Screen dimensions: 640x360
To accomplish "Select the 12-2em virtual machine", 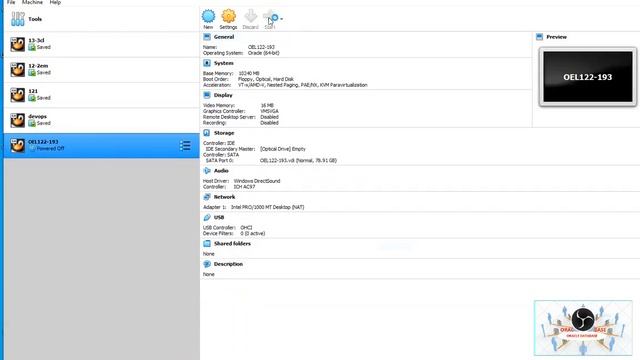I will pyautogui.click(x=102, y=69).
